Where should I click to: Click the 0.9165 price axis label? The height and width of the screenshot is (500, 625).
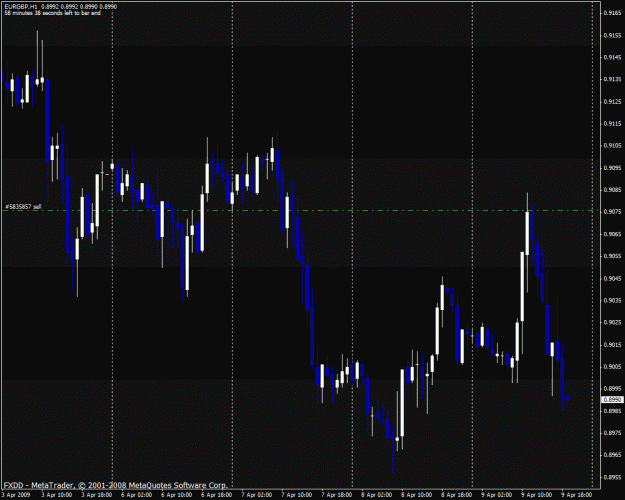612,13
